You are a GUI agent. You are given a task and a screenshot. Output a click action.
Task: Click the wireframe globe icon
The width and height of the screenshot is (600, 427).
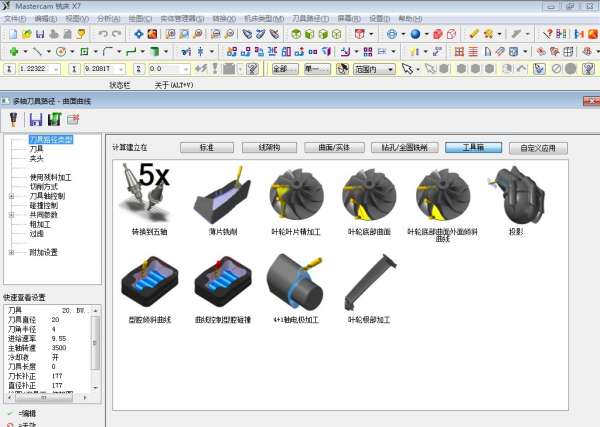tap(392, 34)
